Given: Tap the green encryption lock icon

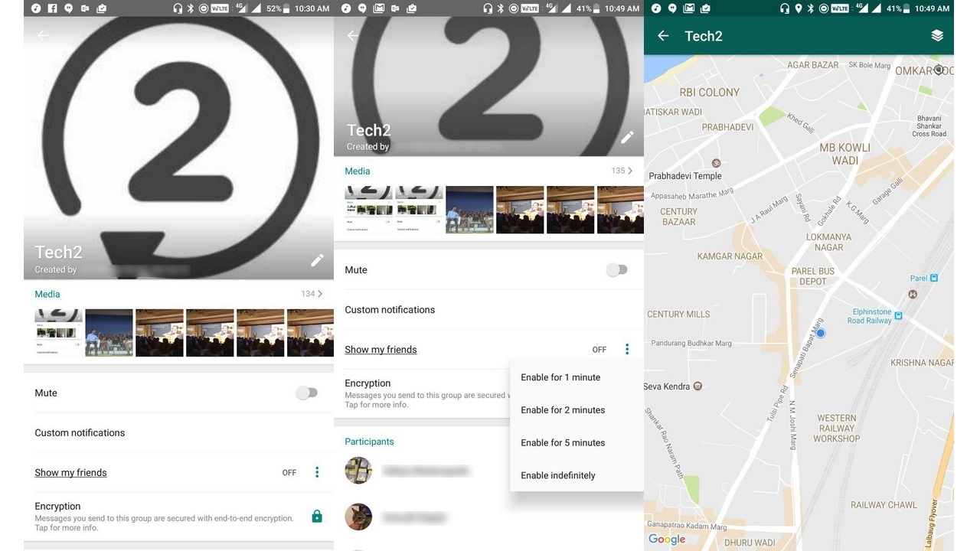Looking at the screenshot, I should [317, 517].
